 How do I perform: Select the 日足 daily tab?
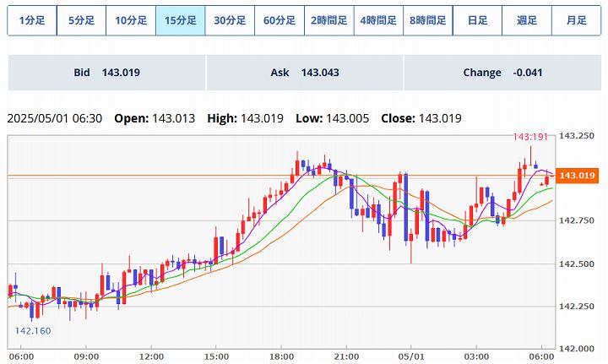click(x=477, y=20)
